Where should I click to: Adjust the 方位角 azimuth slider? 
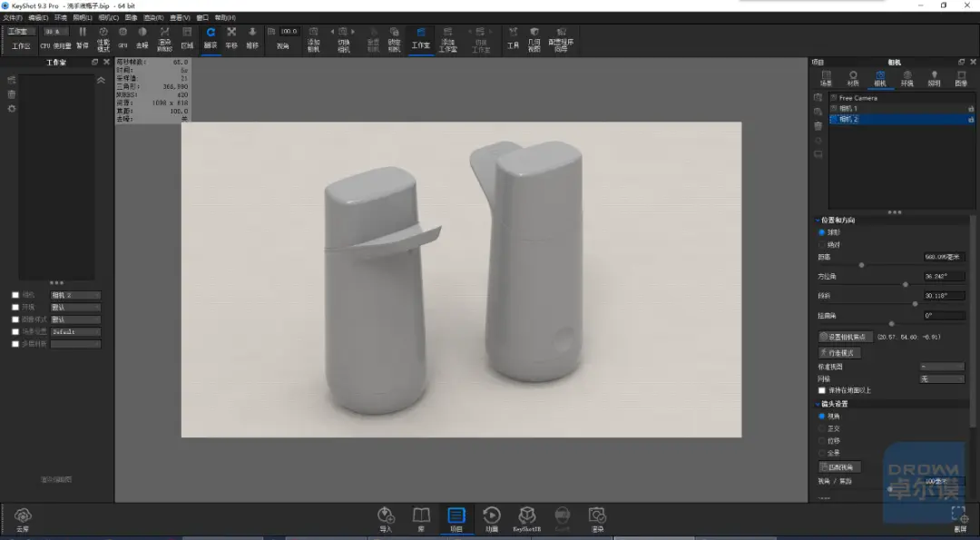(905, 284)
